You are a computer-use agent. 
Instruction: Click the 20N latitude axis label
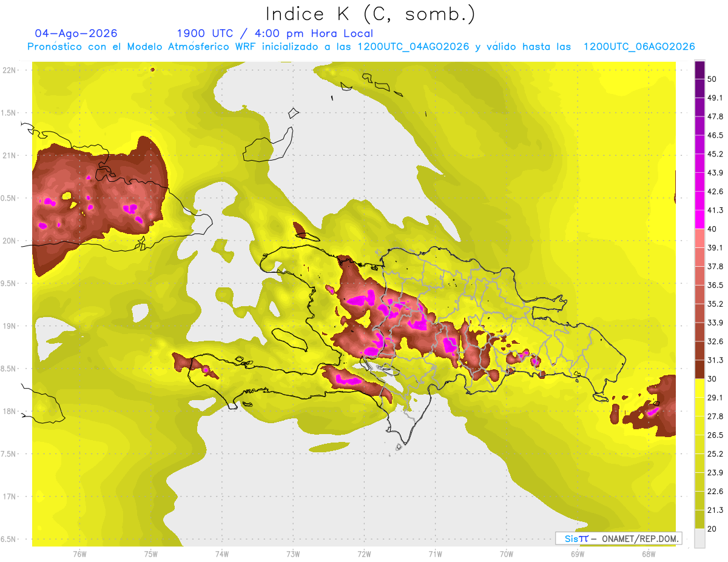pyautogui.click(x=9, y=241)
